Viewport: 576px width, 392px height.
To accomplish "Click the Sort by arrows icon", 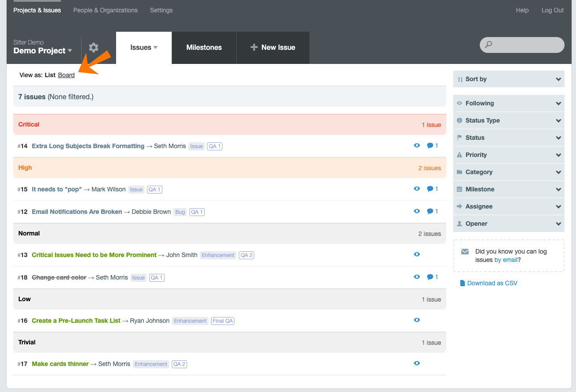I will click(460, 79).
